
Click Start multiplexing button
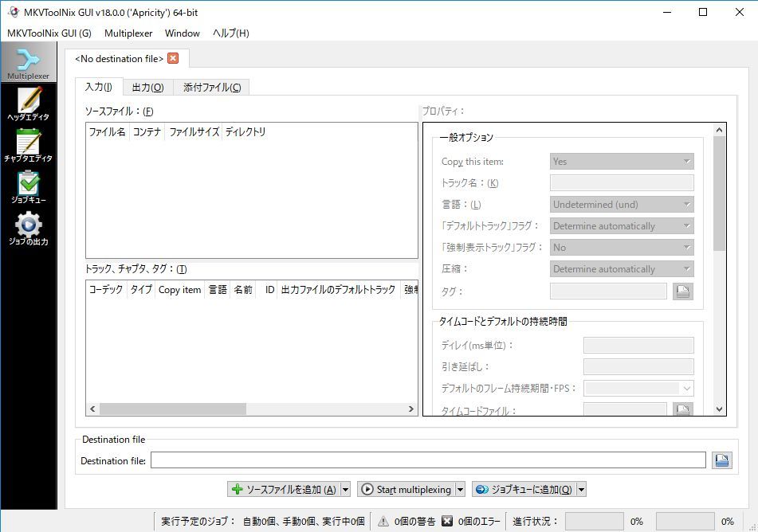point(406,490)
